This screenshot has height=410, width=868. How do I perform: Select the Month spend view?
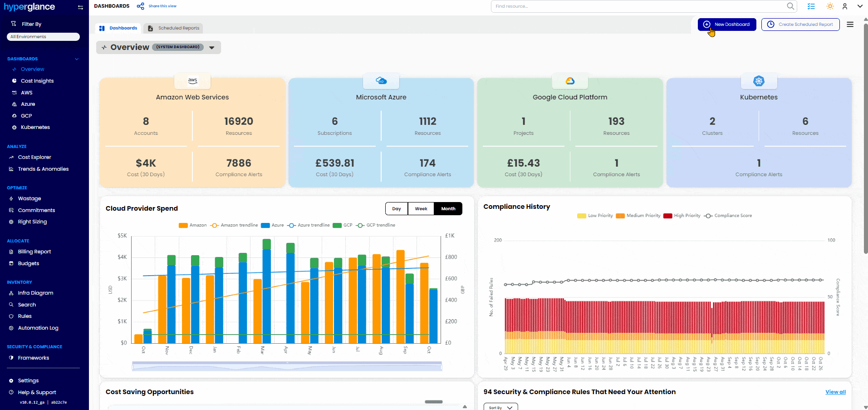click(448, 208)
